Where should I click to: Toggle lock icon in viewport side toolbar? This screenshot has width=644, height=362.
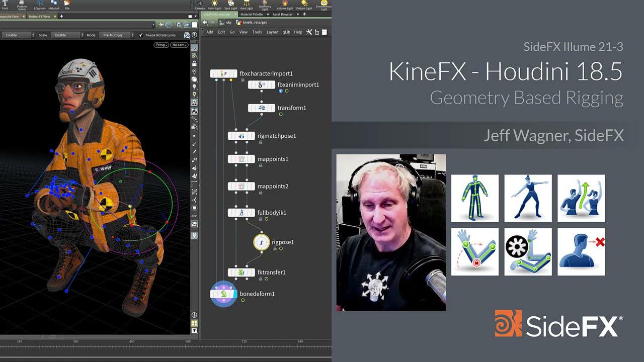pos(194,64)
